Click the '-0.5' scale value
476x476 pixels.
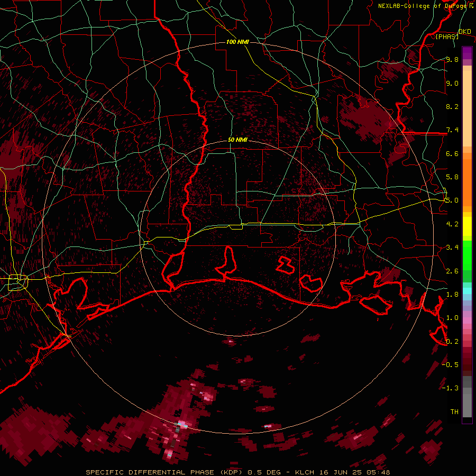pyautogui.click(x=450, y=365)
